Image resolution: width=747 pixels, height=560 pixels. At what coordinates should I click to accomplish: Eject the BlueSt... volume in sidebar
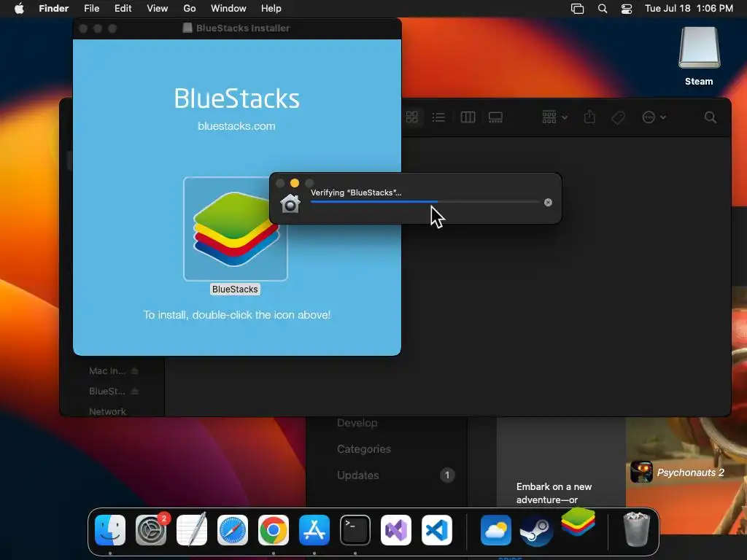(135, 391)
